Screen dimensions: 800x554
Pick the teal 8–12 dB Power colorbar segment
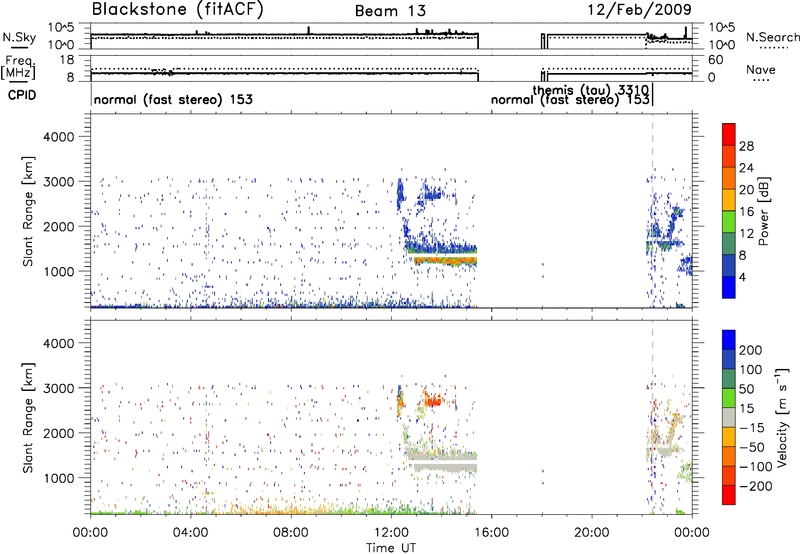tap(729, 244)
